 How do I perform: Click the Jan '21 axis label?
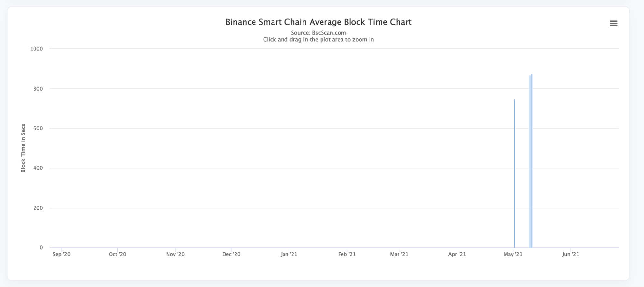coord(289,254)
